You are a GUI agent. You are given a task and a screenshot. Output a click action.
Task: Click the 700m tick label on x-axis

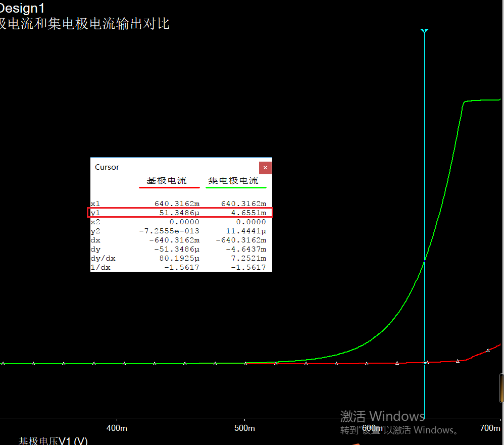coord(489,428)
